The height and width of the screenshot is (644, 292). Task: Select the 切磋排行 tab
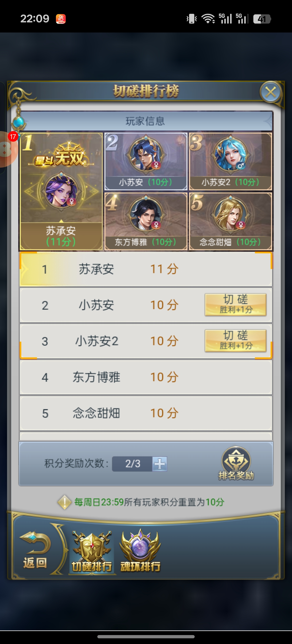[x=92, y=551]
